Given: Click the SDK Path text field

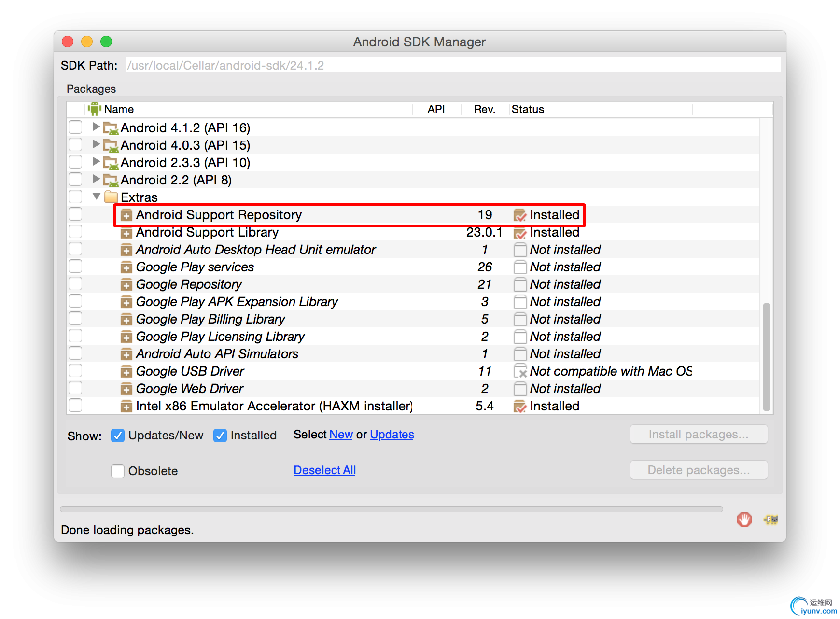Looking at the screenshot, I should pos(453,65).
